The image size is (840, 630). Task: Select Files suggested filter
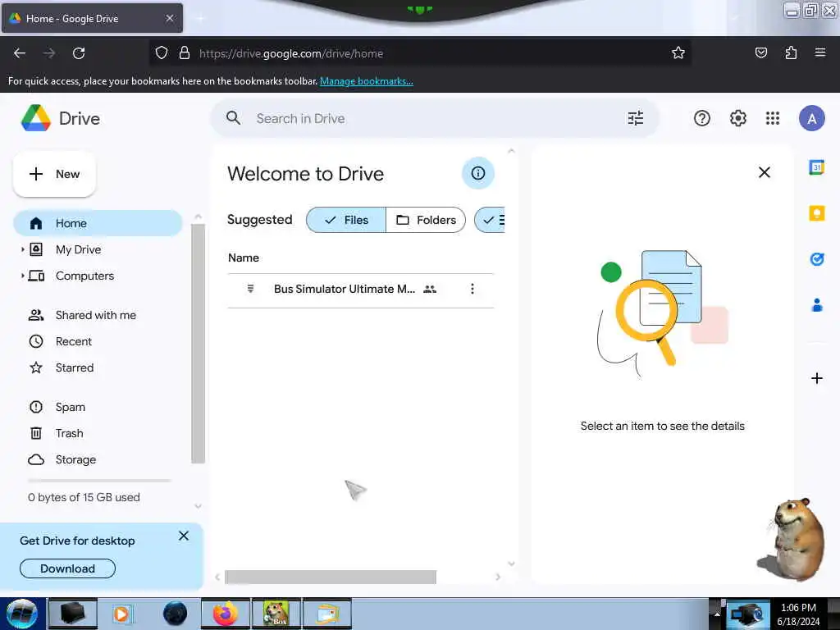coord(346,220)
